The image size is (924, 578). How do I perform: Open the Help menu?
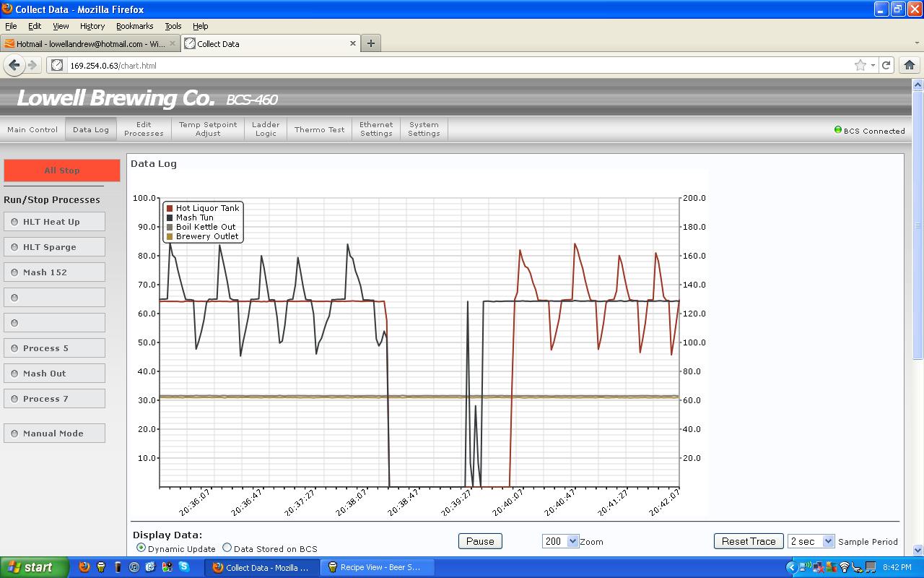[201, 26]
